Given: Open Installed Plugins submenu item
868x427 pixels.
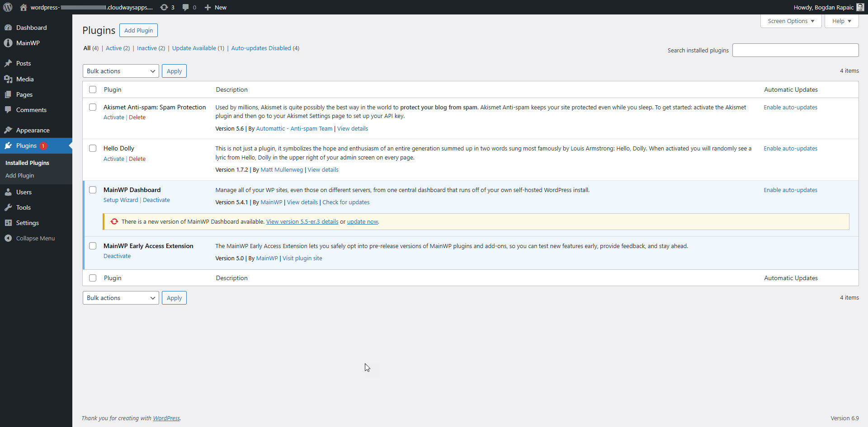Looking at the screenshot, I should [x=27, y=163].
